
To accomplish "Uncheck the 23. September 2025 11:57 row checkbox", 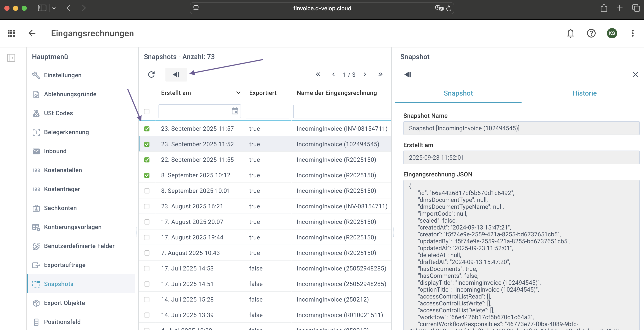I will [x=147, y=129].
